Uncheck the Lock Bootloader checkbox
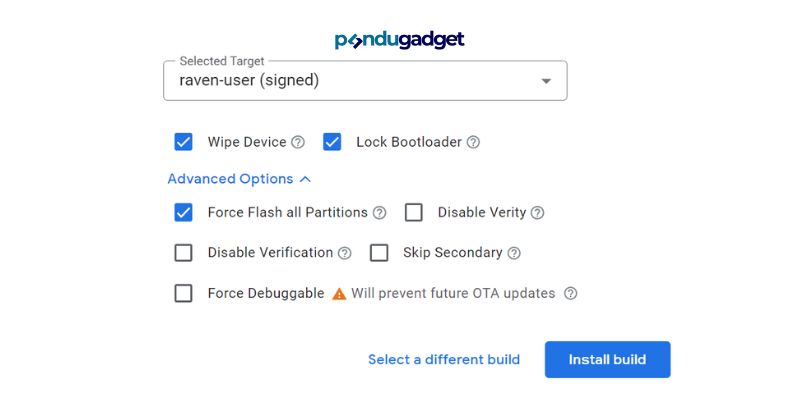Viewport: 800px width, 400px height. (332, 142)
